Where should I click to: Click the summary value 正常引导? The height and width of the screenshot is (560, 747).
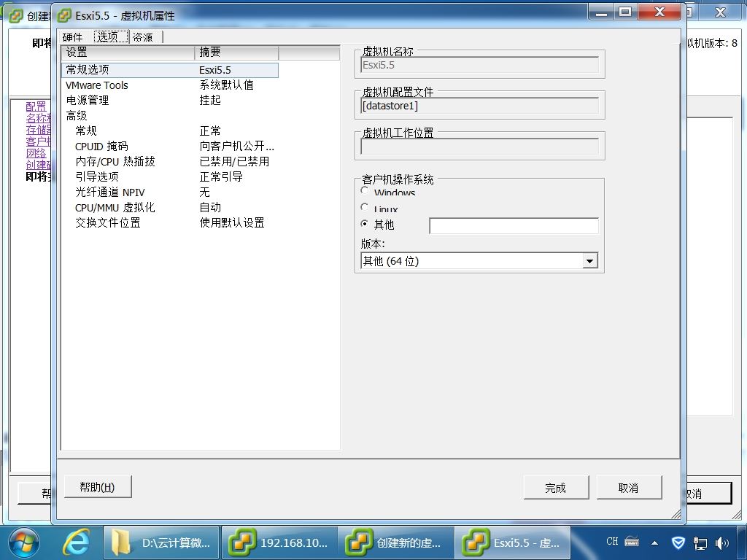tap(221, 176)
